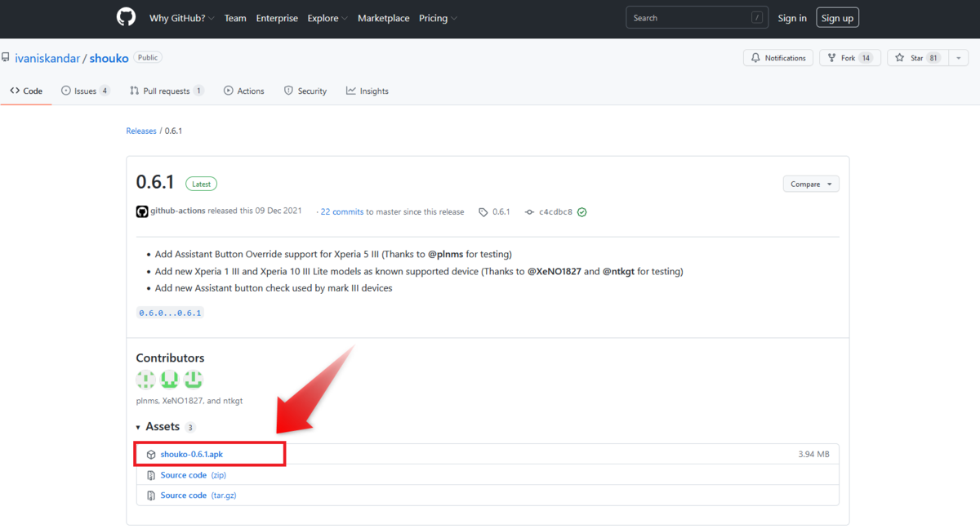Click the package icon beside shouko-0.6.1.apk
980x529 pixels.
[151, 454]
